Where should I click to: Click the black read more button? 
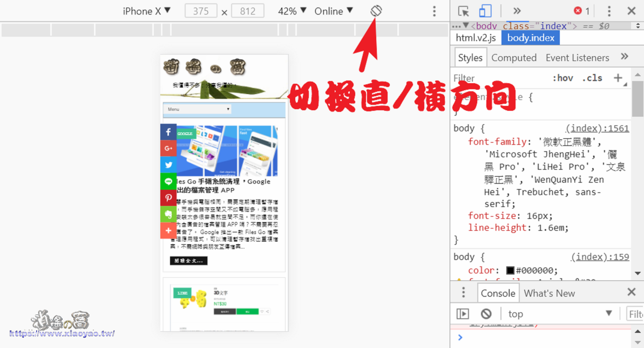click(x=188, y=261)
